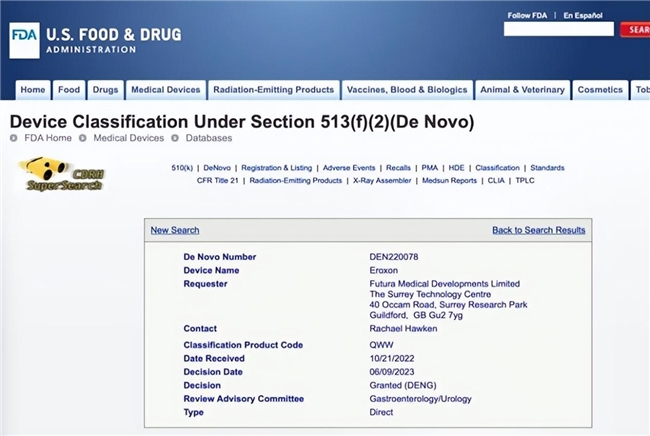
Task: Click FDA Home breadcrumb link
Action: click(x=46, y=138)
